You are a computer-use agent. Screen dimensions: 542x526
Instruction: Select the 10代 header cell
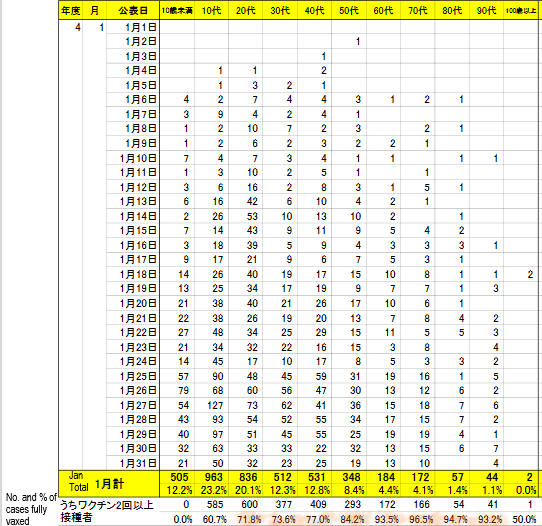pyautogui.click(x=211, y=10)
